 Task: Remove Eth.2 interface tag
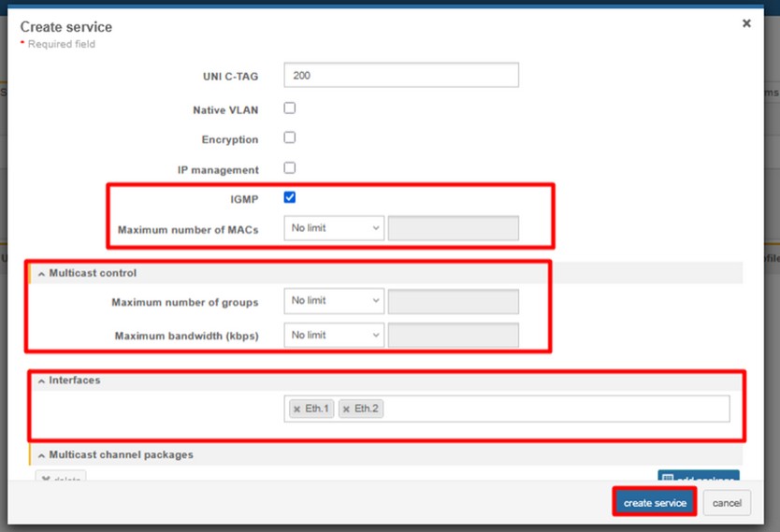346,410
